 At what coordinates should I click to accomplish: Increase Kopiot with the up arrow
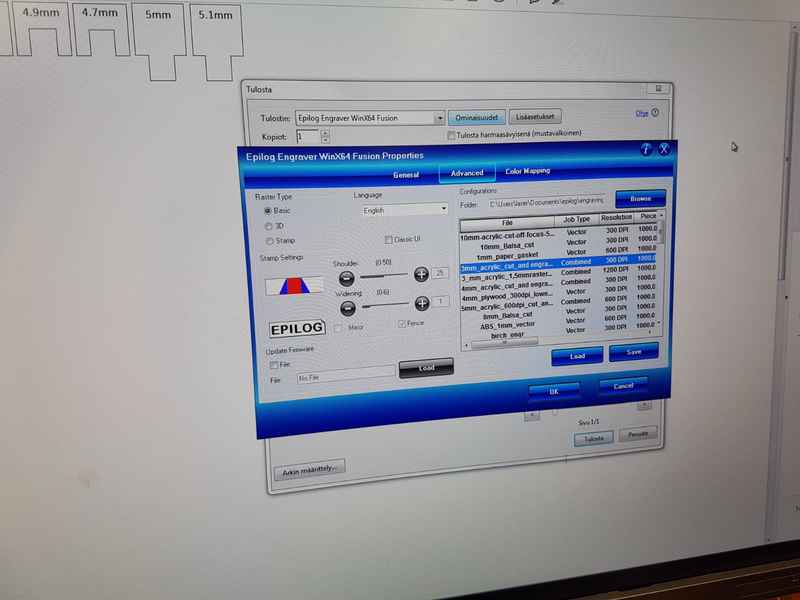[325, 133]
